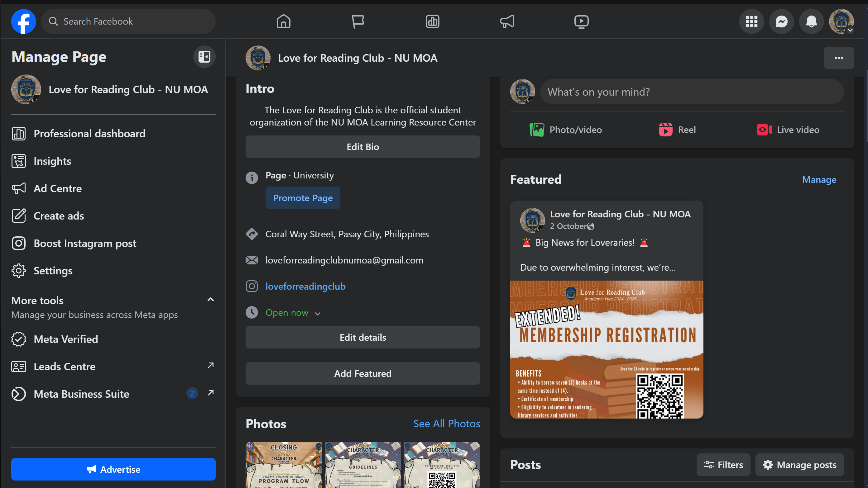The image size is (868, 488).
Task: Select Insights from the sidebar
Action: tap(52, 161)
